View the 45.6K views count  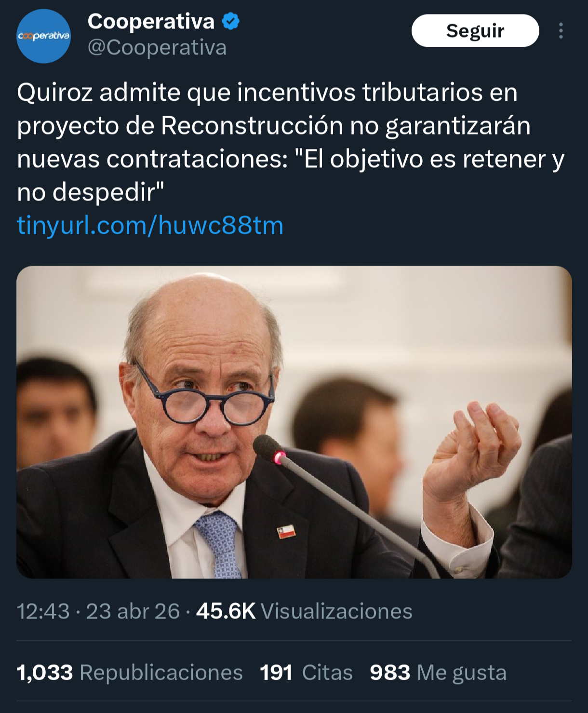(x=226, y=611)
